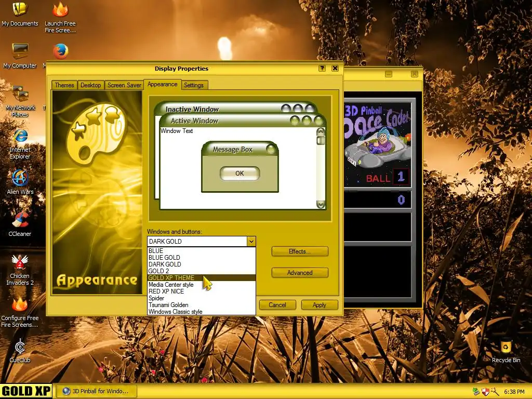
Task: Choose Spider style option
Action: point(201,298)
